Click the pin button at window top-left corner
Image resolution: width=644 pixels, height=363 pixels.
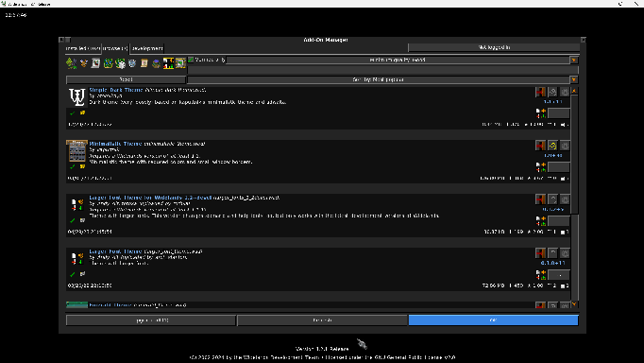pyautogui.click(x=61, y=40)
